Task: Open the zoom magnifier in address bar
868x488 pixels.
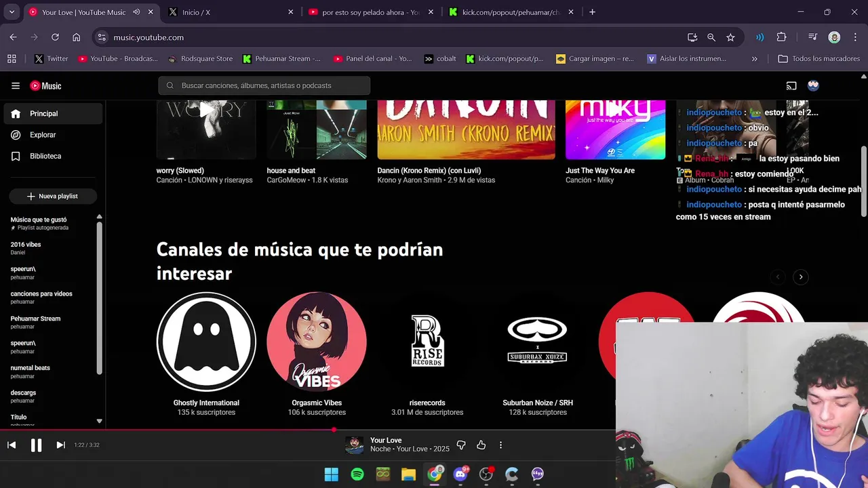Action: (711, 37)
